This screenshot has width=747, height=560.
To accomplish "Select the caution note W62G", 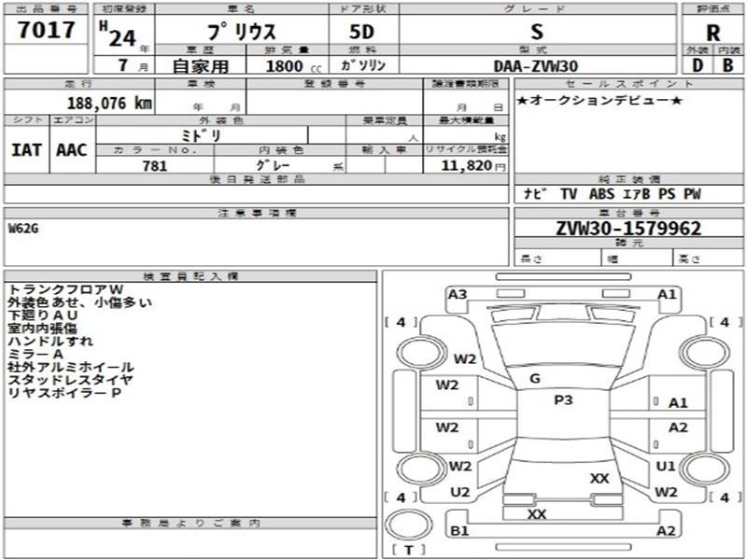I will pos(23,229).
